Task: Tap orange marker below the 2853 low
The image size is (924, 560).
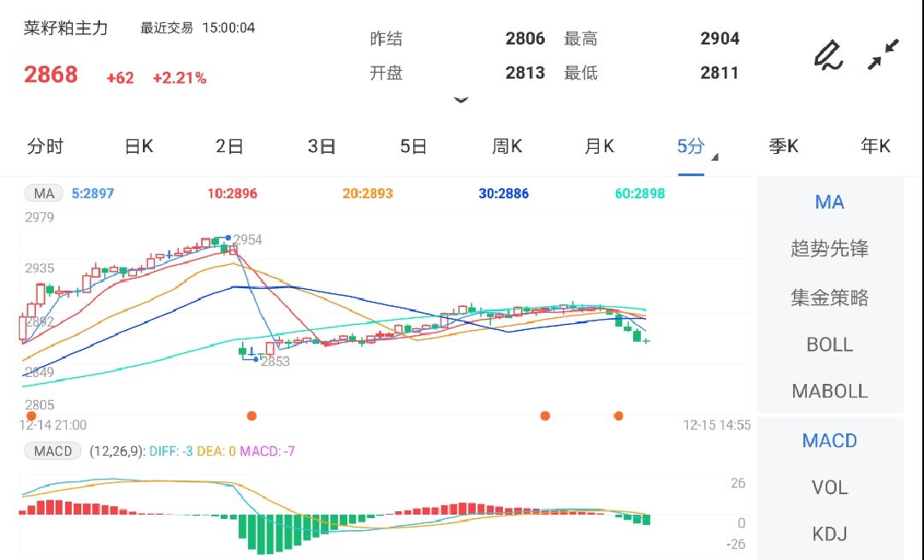Action: coord(252,416)
